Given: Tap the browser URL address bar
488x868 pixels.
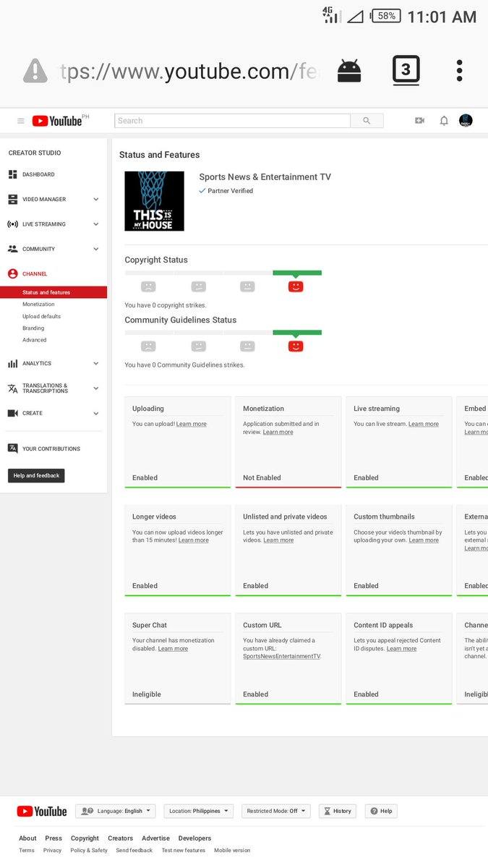Looking at the screenshot, I should (188, 71).
